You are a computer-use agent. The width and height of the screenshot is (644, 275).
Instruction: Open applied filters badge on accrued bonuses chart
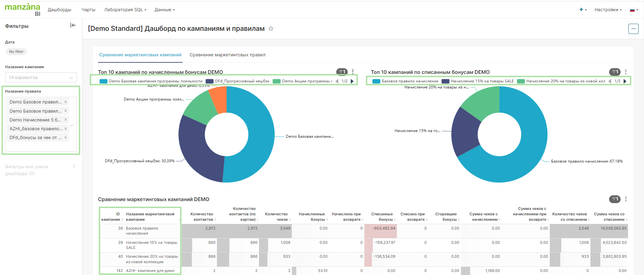tap(342, 72)
